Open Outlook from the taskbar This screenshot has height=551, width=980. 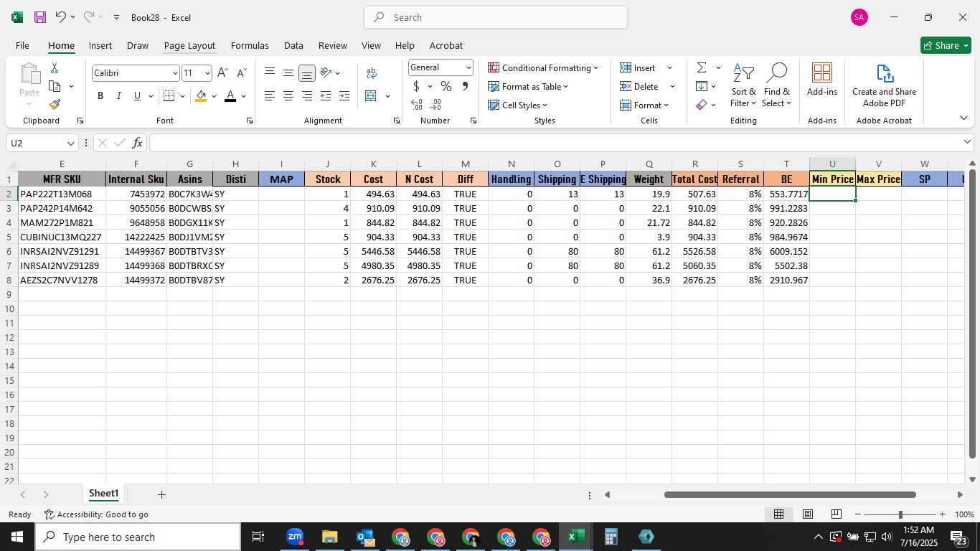tap(365, 537)
